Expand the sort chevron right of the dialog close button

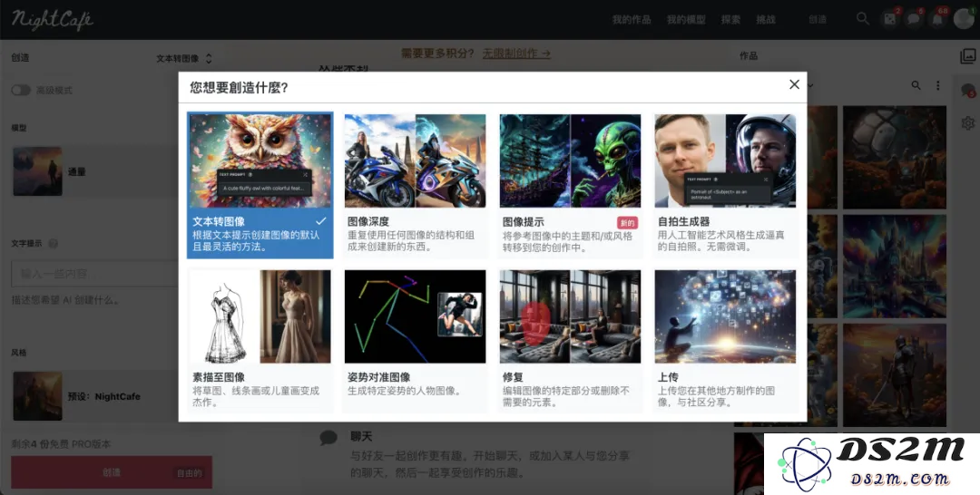click(810, 85)
